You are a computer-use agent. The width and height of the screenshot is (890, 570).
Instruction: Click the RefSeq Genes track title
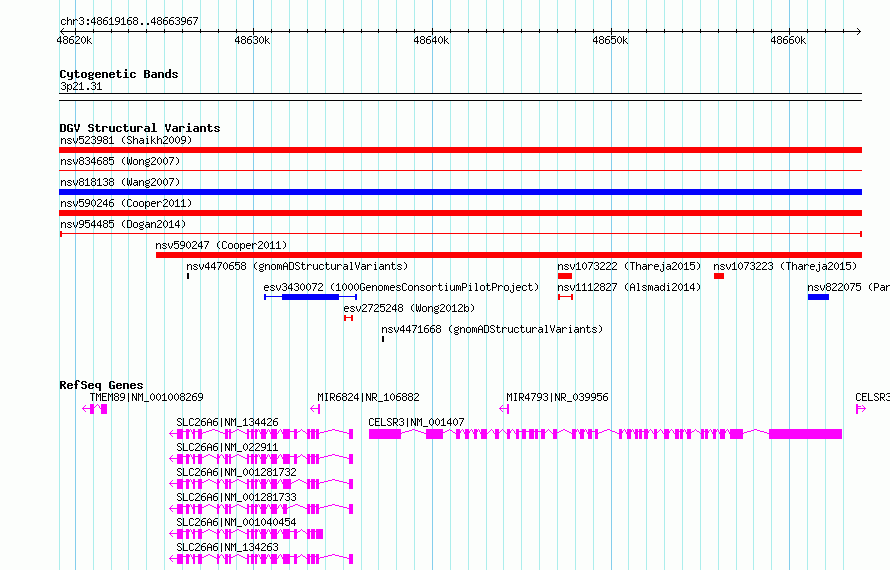(x=101, y=385)
